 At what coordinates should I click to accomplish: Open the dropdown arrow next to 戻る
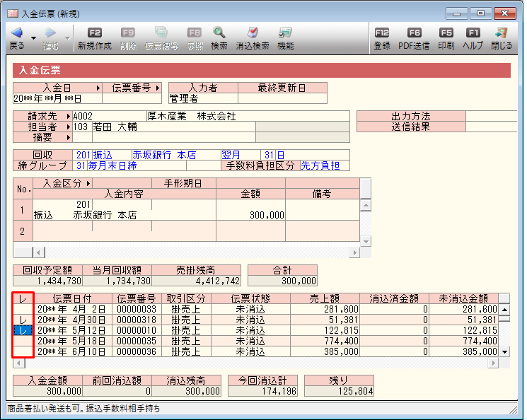tap(34, 38)
